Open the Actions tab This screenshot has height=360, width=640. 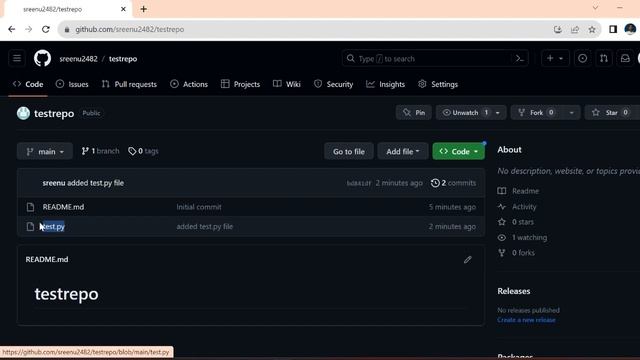pos(189,84)
